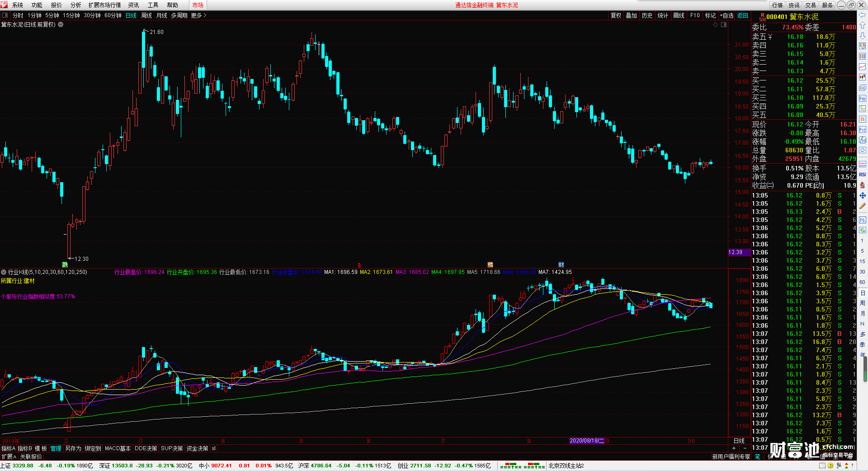Image resolution: width=868 pixels, height=471 pixels.
Task: Click the plus zoom-in button below chart axis
Action: (734, 448)
